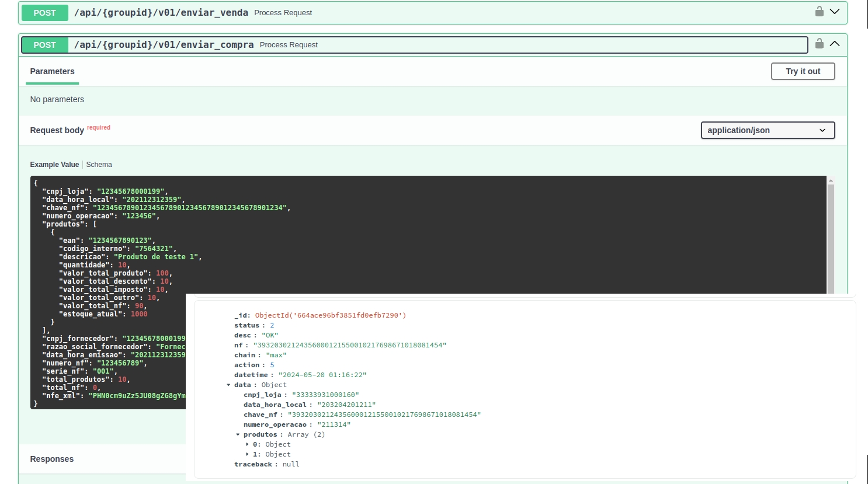The height and width of the screenshot is (484, 868).
Task: Select the chain value "max"
Action: tap(276, 355)
